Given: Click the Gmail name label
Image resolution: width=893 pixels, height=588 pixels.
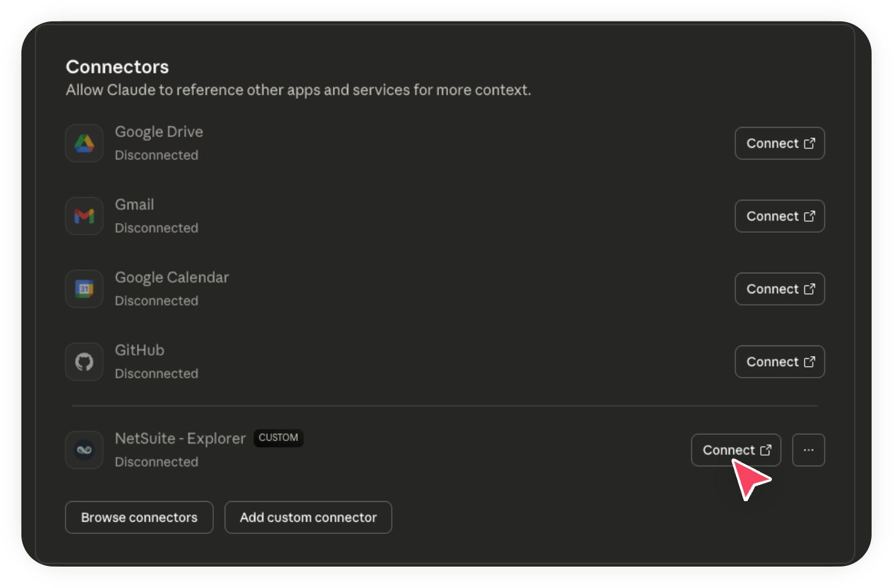Looking at the screenshot, I should (x=134, y=204).
